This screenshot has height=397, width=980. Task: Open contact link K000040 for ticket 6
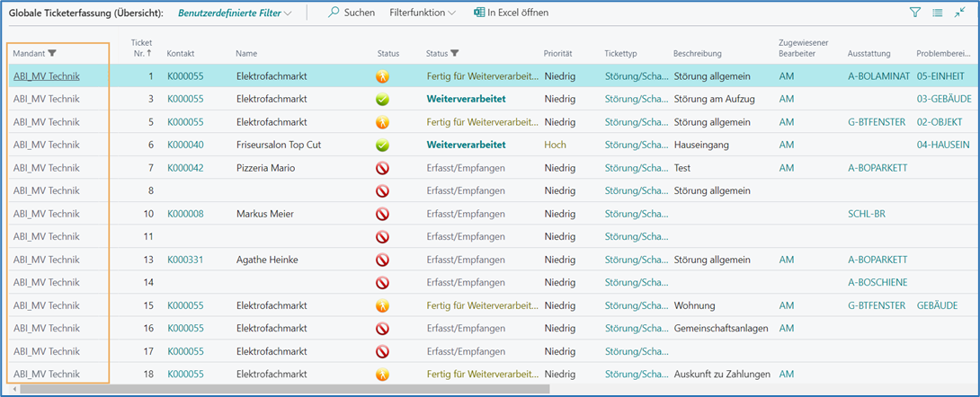click(185, 145)
